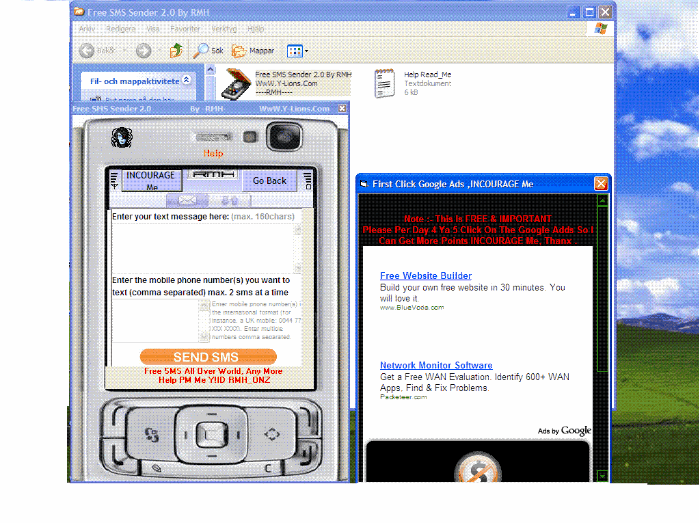
Task: Click the message box scrollbar up arrow
Action: pos(297,229)
